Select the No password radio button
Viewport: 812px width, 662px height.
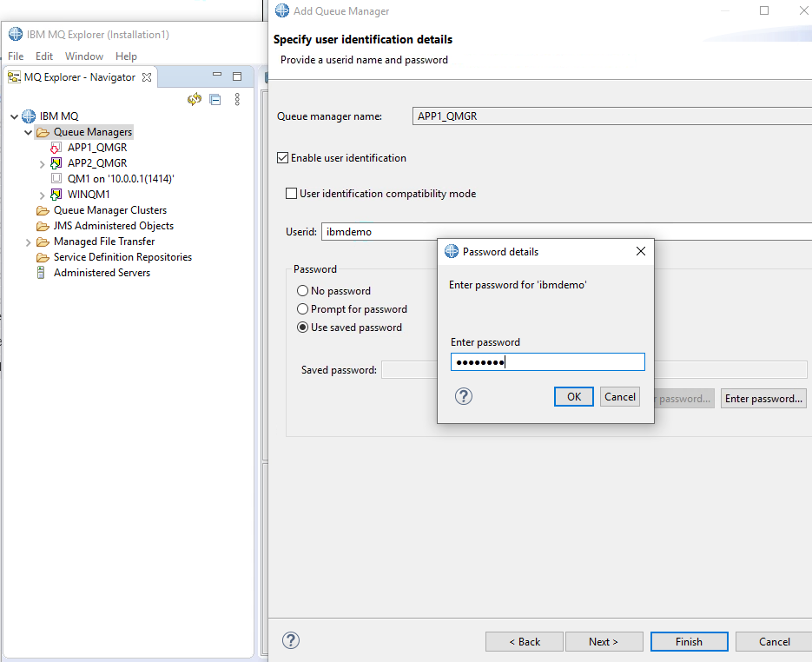point(302,290)
